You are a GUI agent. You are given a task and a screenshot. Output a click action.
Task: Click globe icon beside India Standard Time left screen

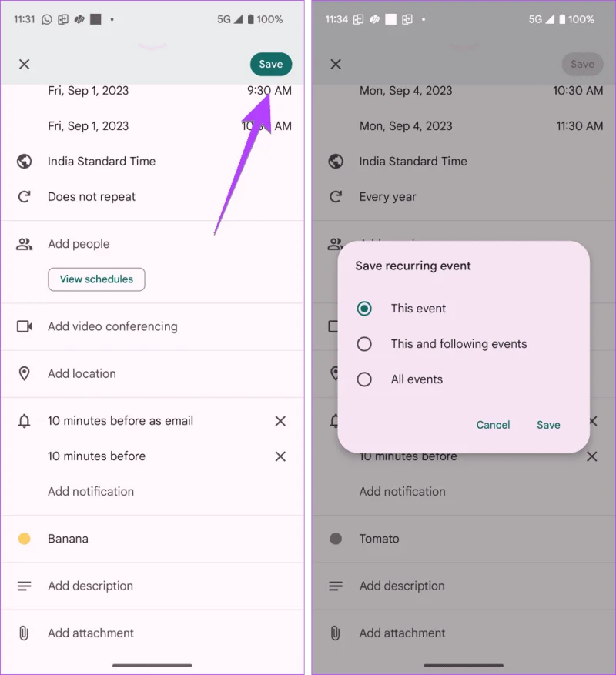pos(24,162)
